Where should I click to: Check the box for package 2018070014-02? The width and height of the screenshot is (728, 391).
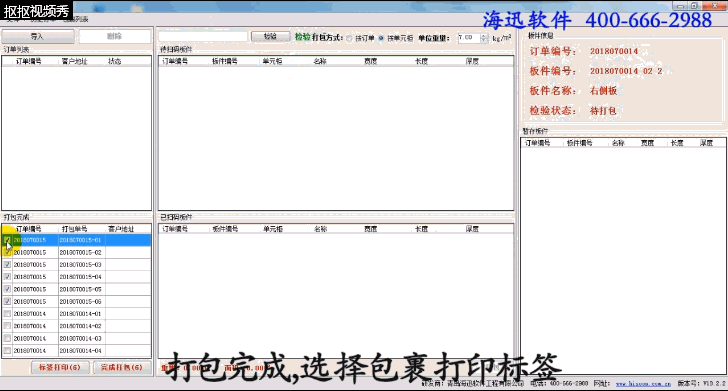7,326
